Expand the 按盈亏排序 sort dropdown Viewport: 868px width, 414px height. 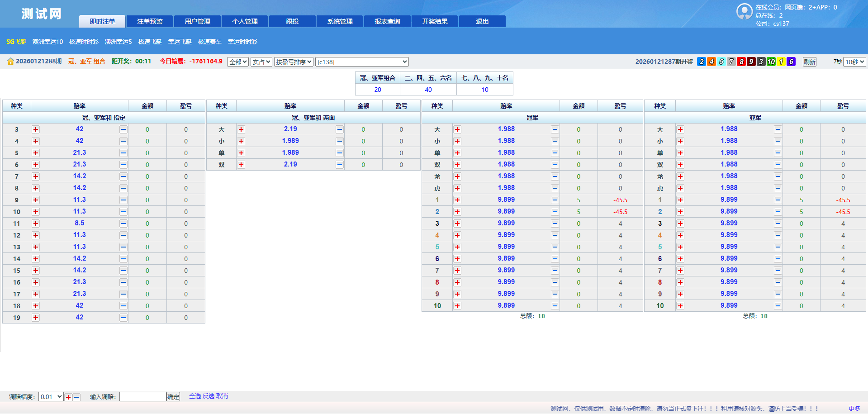(x=294, y=62)
